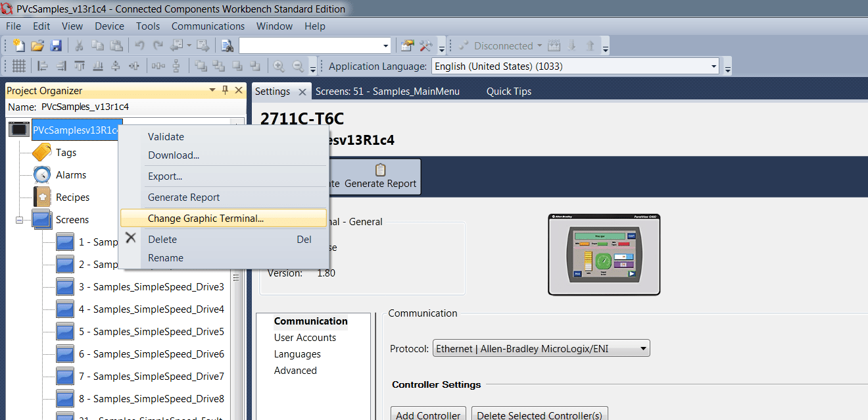
Task: Click the Add Controller button
Action: (x=427, y=414)
